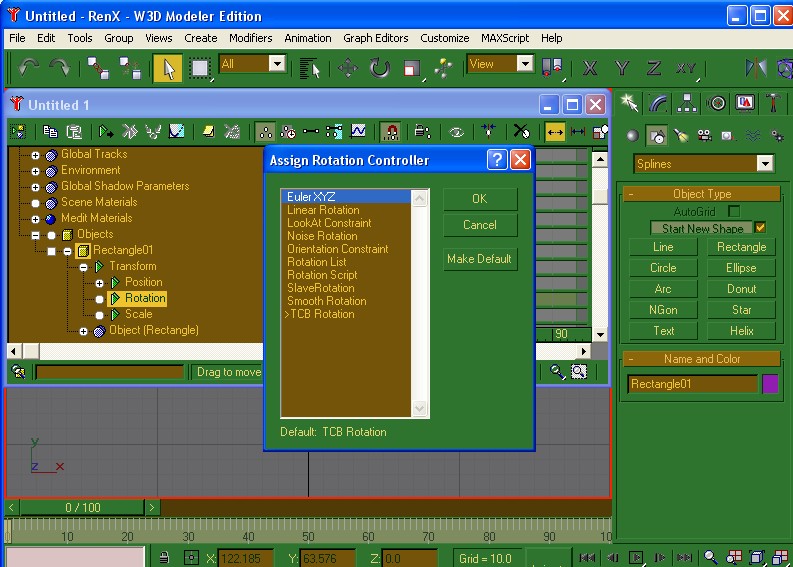The image size is (793, 567).
Task: Click the Undo arrow in main toolbar
Action: click(29, 67)
